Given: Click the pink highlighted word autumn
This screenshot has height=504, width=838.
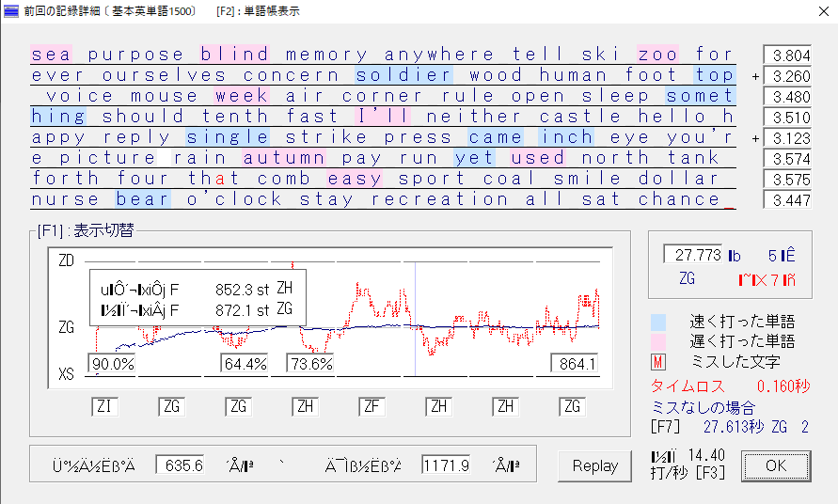Looking at the screenshot, I should 284,158.
